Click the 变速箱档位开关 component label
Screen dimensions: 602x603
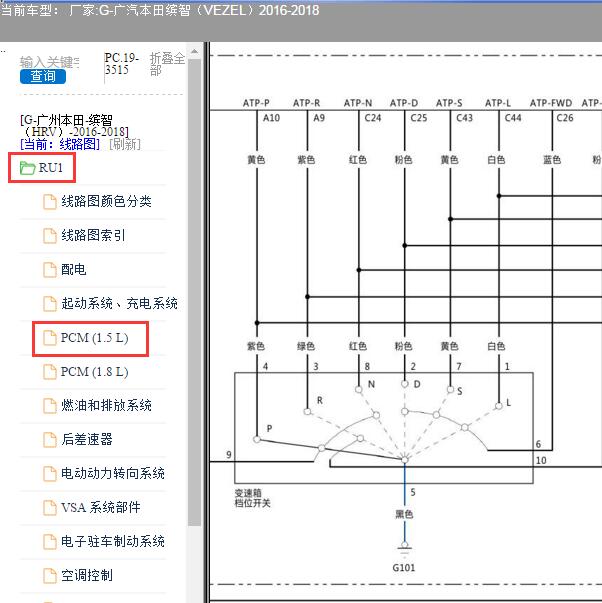(x=252, y=498)
